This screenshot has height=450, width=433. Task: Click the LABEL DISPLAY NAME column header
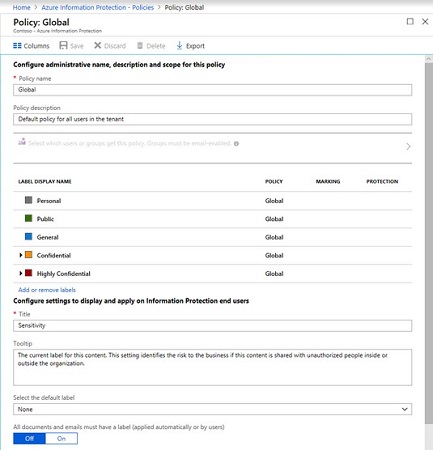tap(45, 181)
